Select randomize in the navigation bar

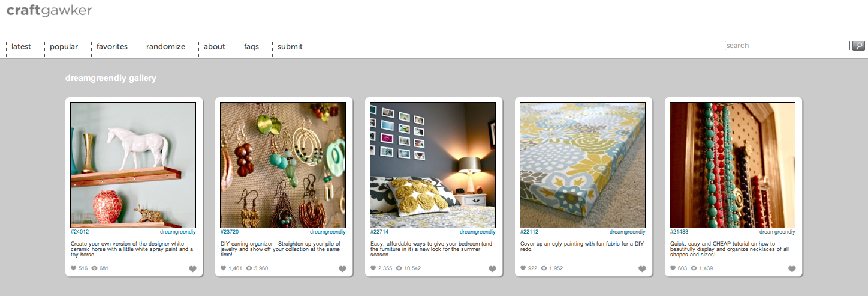coord(165,46)
